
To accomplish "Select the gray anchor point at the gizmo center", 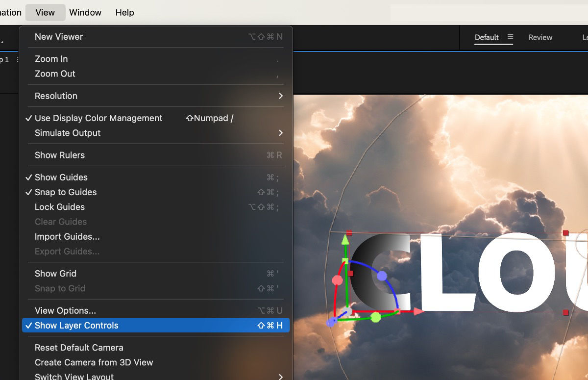I will pos(347,310).
